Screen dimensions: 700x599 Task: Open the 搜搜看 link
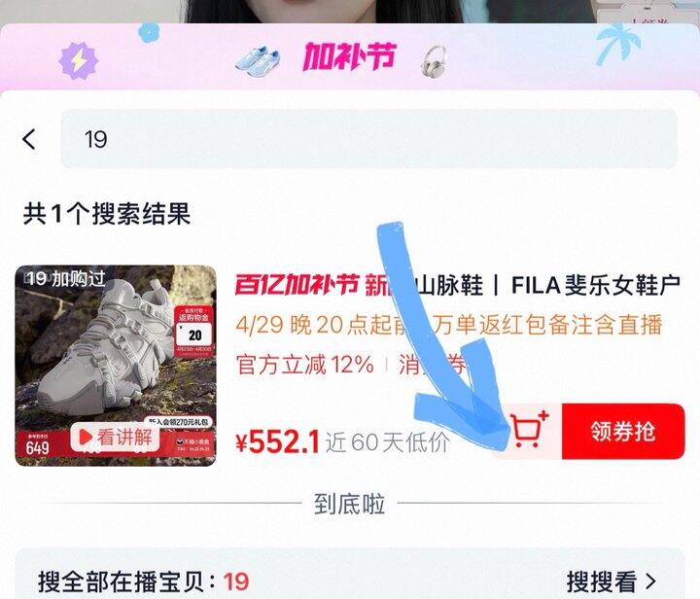pyautogui.click(x=602, y=581)
